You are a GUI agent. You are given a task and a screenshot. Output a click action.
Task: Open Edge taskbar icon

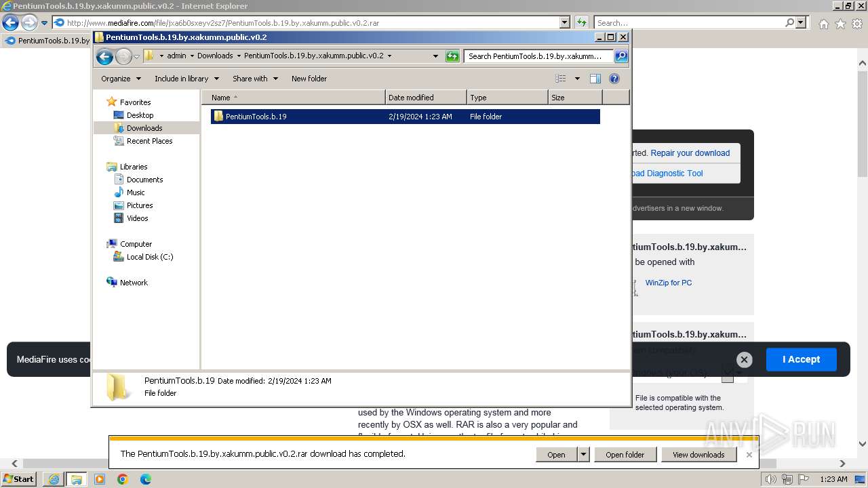coord(146,479)
